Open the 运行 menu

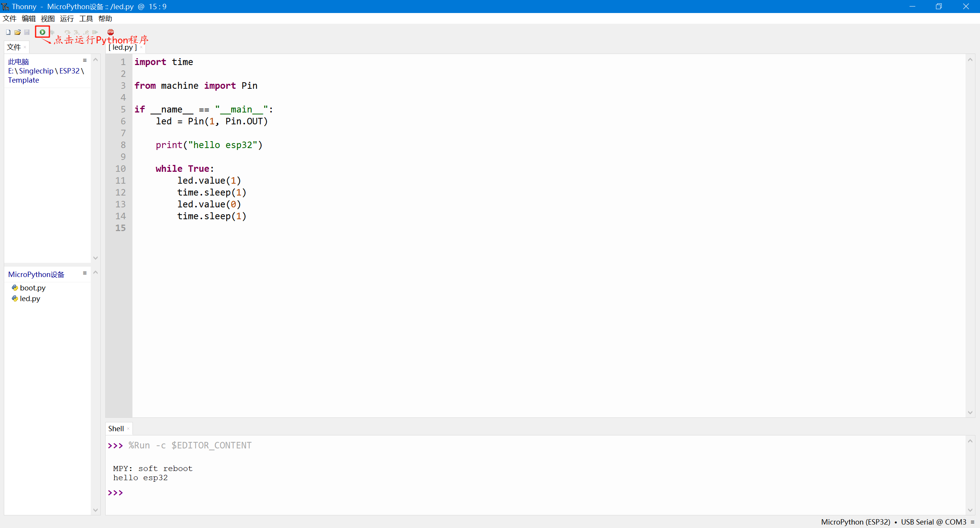[67, 18]
